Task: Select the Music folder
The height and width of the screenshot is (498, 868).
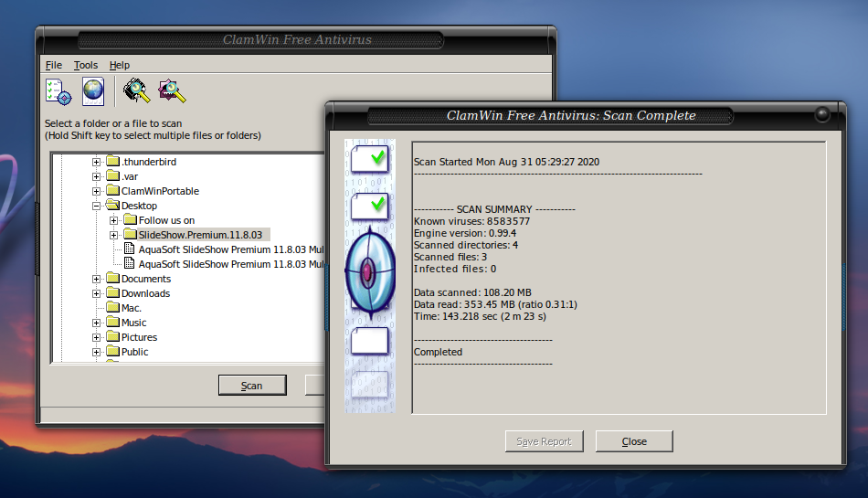Action: pos(134,323)
